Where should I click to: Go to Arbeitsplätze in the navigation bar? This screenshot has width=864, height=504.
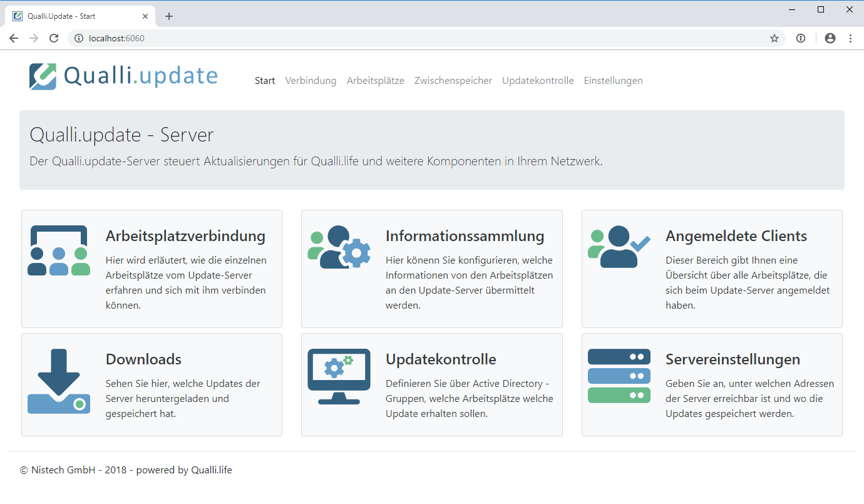pyautogui.click(x=375, y=81)
